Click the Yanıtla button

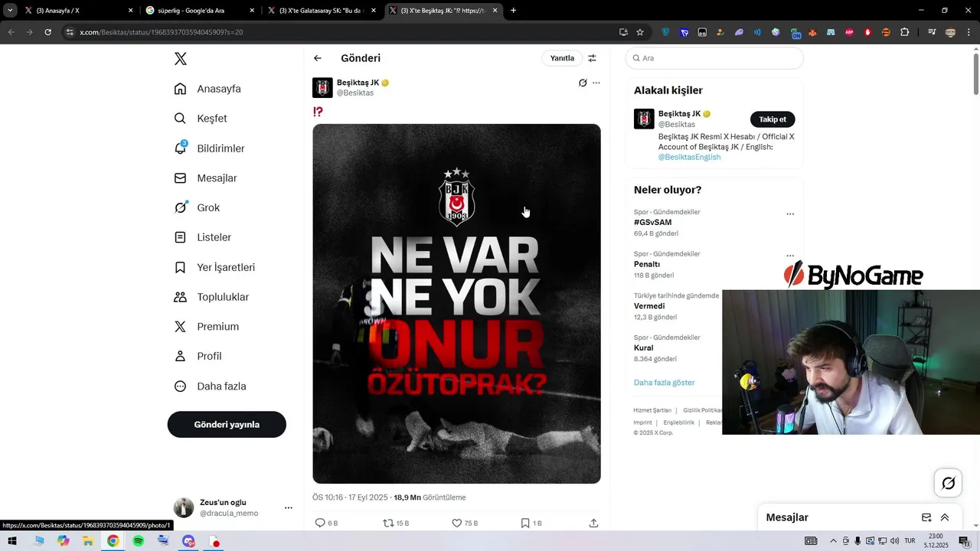(562, 58)
